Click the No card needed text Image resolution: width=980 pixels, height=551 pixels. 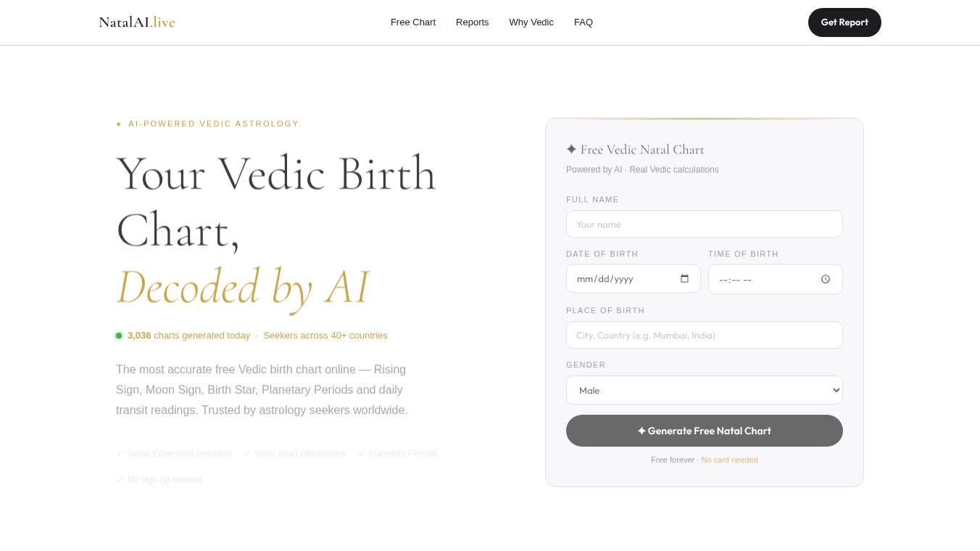[x=729, y=460]
